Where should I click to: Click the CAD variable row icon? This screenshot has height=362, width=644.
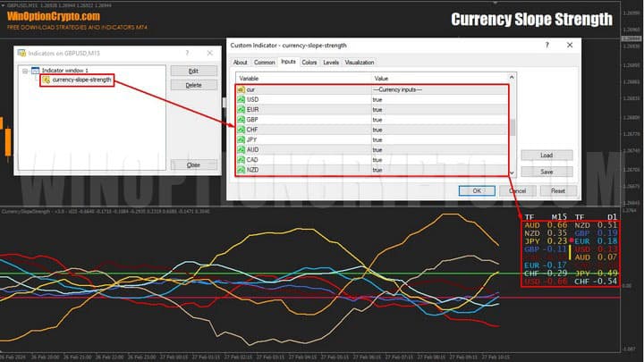coord(241,160)
